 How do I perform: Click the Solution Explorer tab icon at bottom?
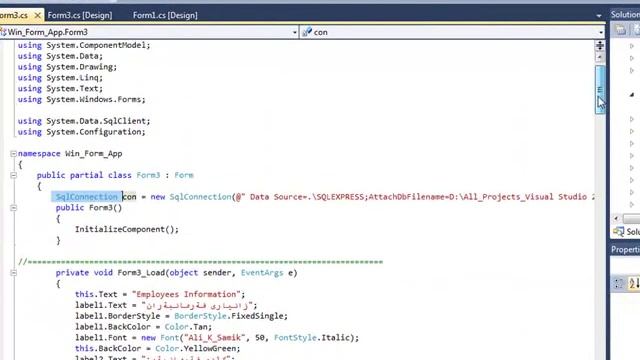tap(618, 232)
